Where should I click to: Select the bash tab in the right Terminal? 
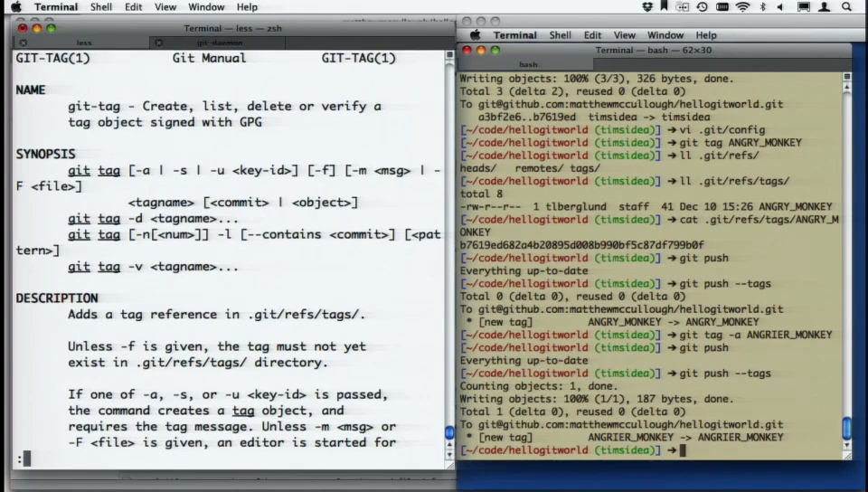527,64
